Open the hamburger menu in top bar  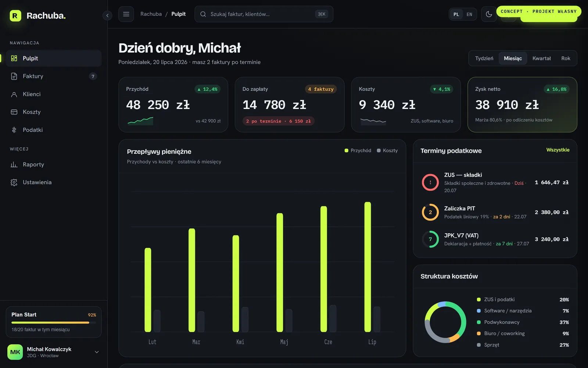pyautogui.click(x=126, y=14)
